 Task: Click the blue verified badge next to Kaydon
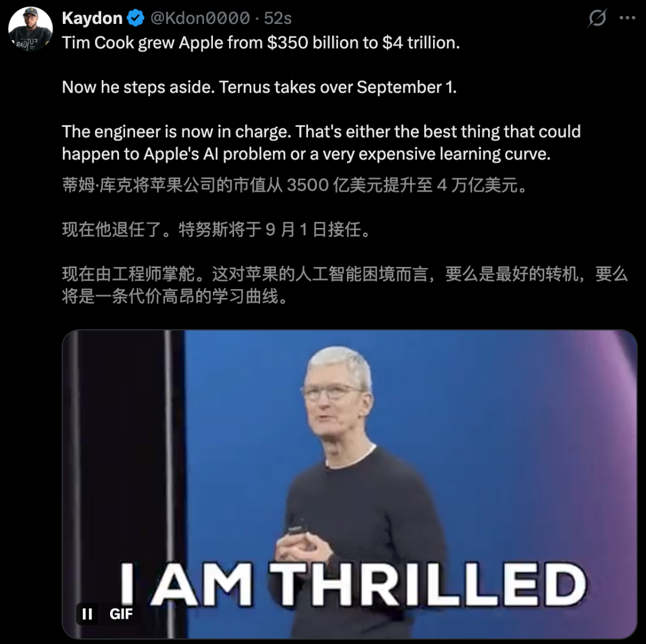click(136, 18)
